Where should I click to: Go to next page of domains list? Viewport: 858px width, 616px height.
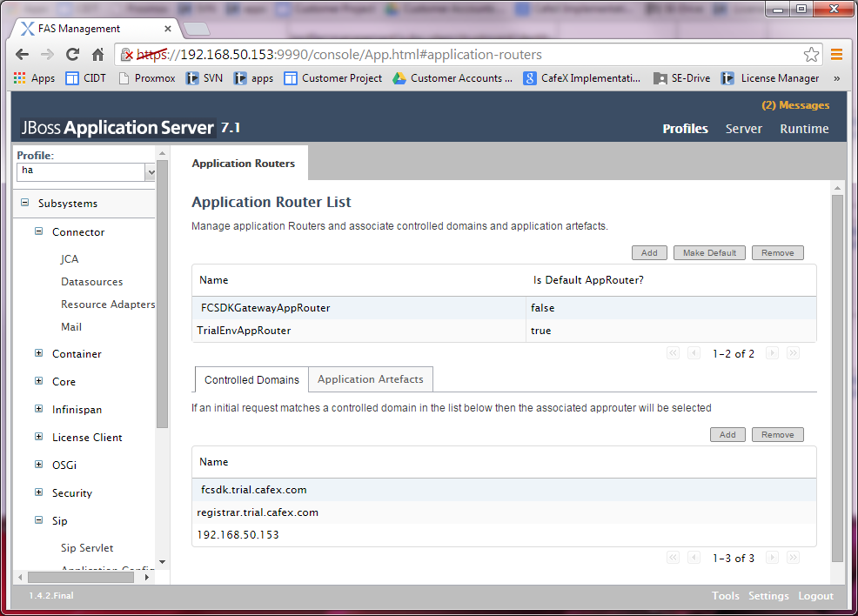click(772, 558)
